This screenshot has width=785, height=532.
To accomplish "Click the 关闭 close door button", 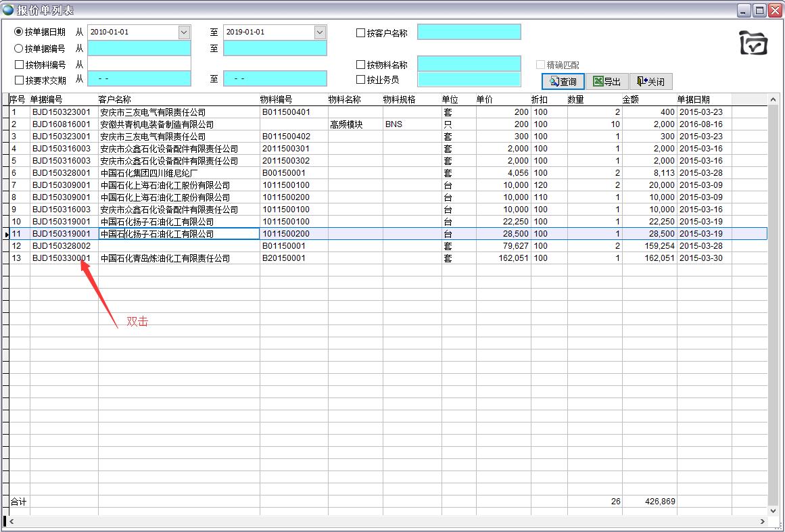I will (650, 82).
